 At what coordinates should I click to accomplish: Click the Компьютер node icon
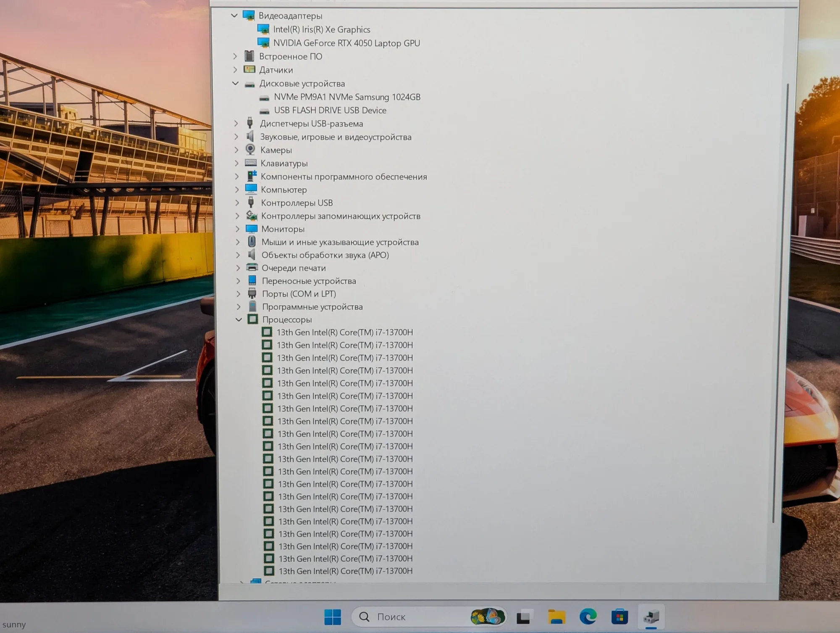click(x=251, y=189)
